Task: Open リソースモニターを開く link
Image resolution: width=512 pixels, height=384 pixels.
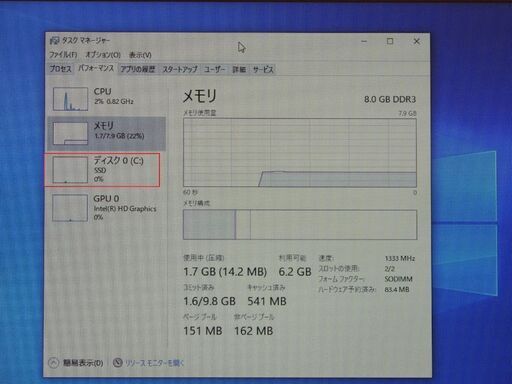Action: click(154, 363)
